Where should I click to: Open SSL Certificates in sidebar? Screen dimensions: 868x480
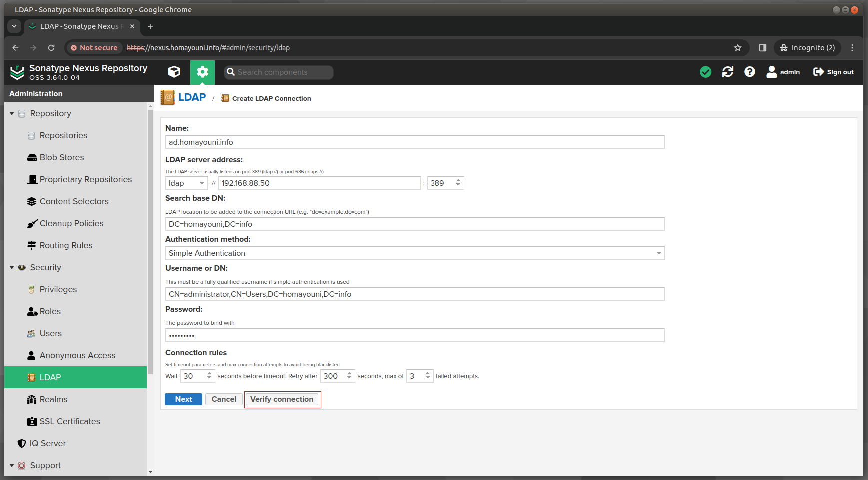(x=70, y=421)
